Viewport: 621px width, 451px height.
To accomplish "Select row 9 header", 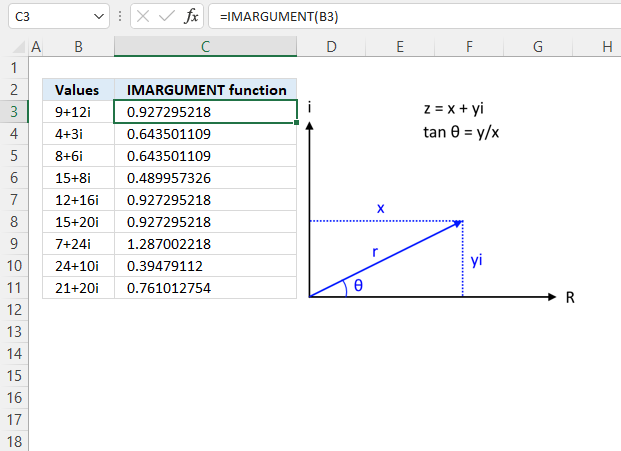I will coord(14,244).
